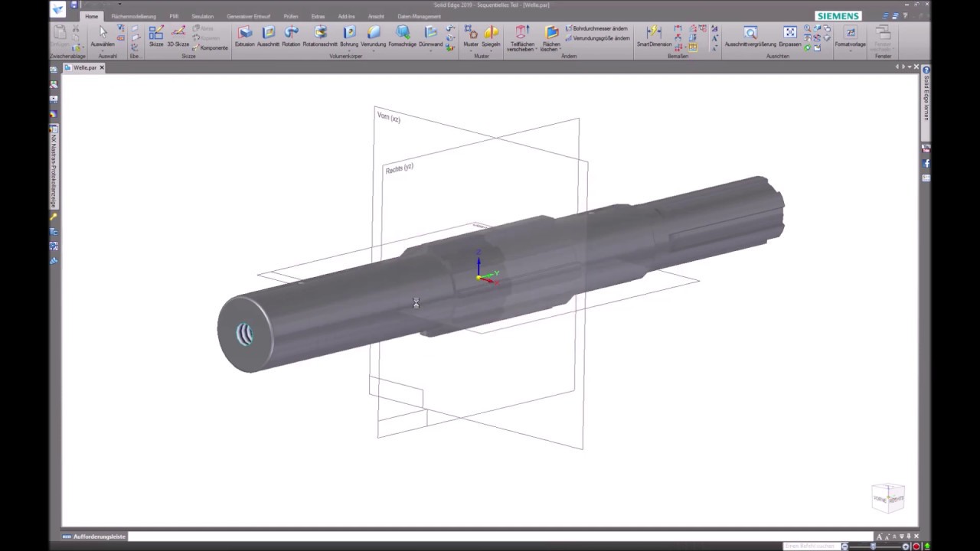Click the Facebook icon in right sidebar
980x551 pixels.
pos(926,164)
